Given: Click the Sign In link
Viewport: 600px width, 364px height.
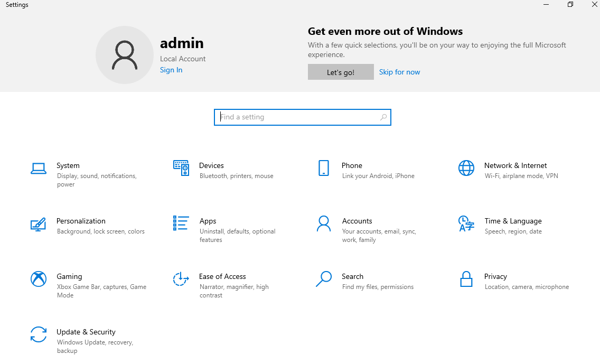Looking at the screenshot, I should point(171,70).
